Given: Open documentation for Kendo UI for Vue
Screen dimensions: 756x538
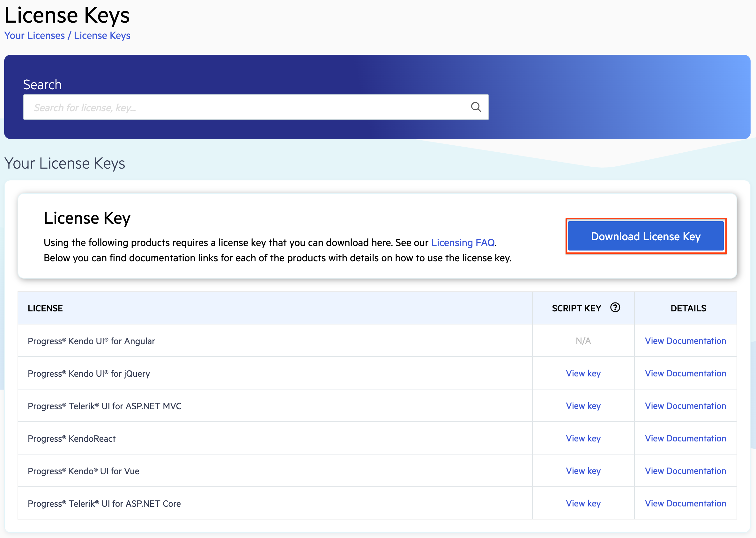Looking at the screenshot, I should [x=685, y=470].
